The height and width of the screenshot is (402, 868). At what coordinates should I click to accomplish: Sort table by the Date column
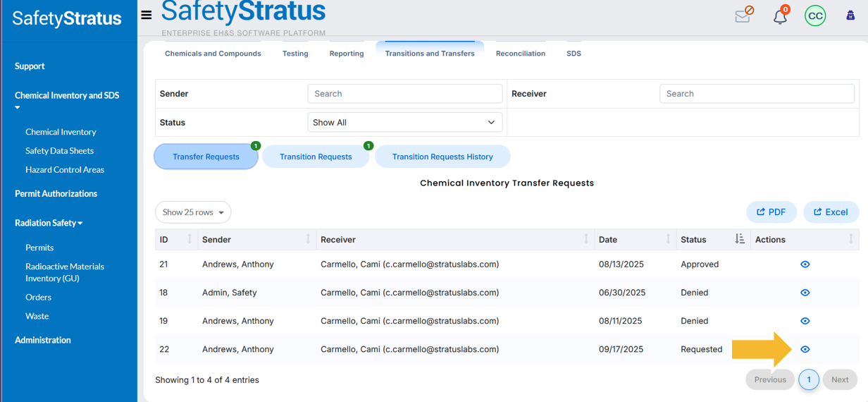coord(635,240)
